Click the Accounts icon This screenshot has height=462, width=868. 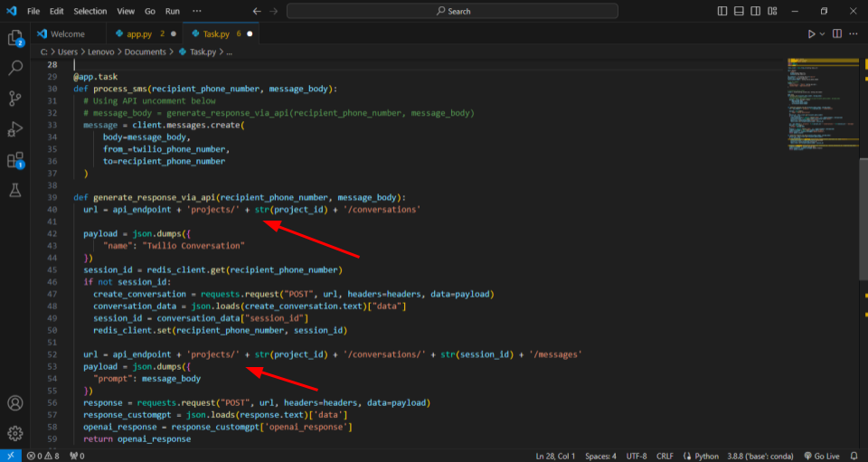[15, 403]
